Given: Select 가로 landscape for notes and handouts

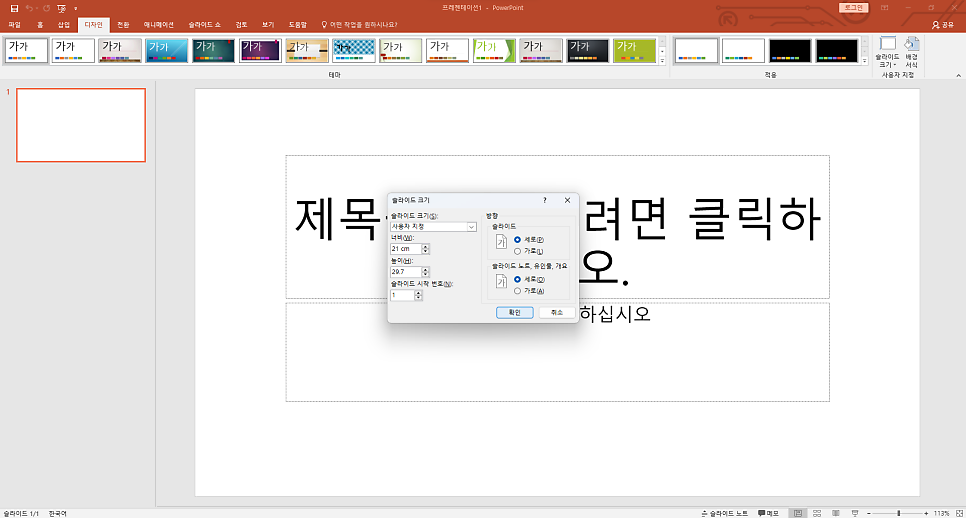Looking at the screenshot, I should [529, 291].
